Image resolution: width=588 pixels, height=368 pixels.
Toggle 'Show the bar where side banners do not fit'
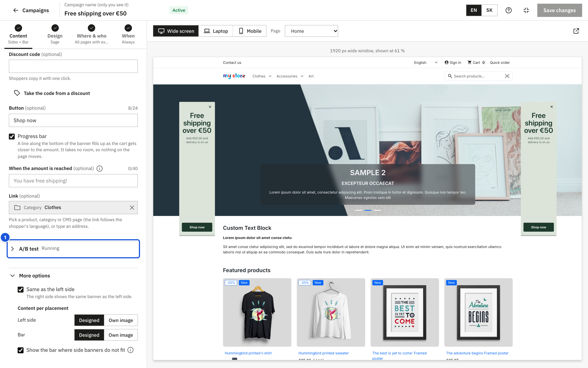[x=21, y=350]
